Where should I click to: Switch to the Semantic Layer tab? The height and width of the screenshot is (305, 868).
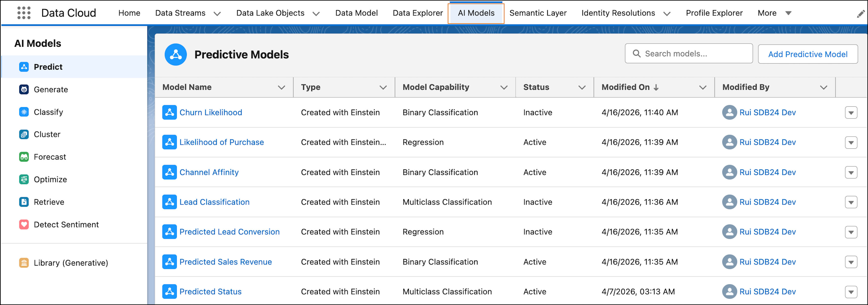click(x=538, y=13)
